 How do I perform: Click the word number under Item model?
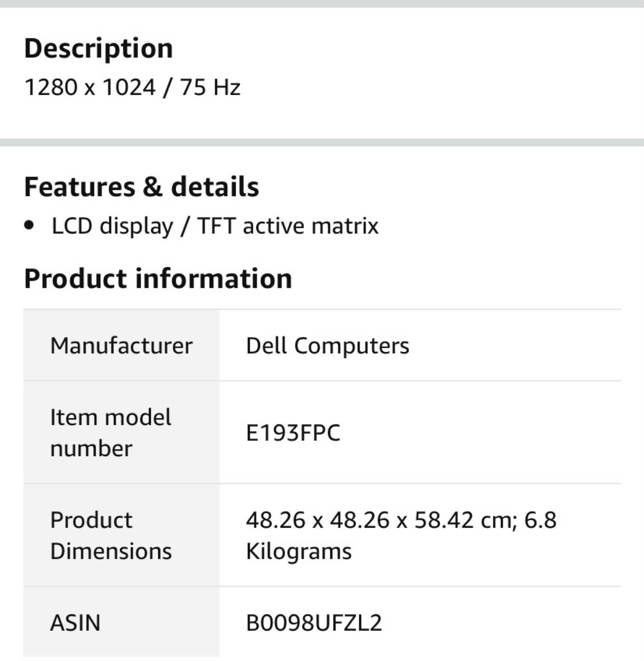(x=91, y=448)
